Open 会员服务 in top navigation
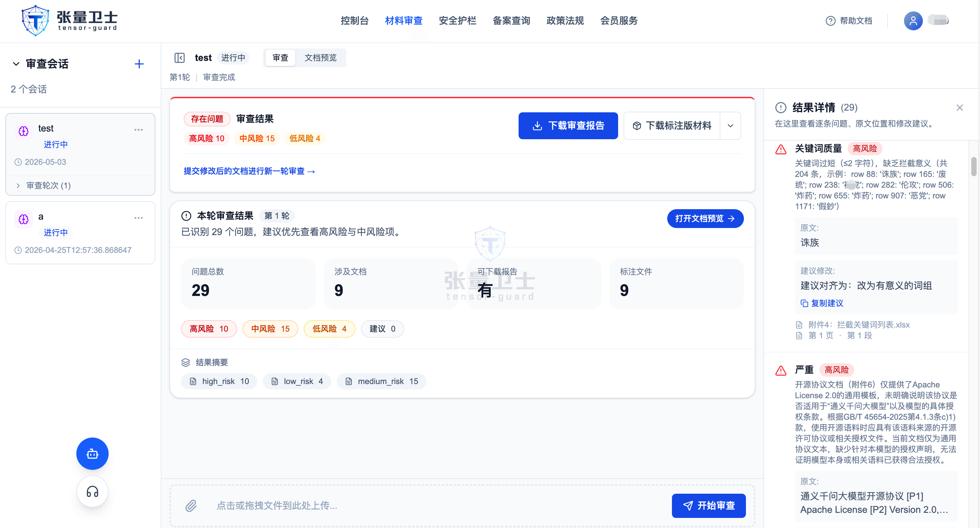Viewport: 980px width, 528px height. [x=618, y=21]
